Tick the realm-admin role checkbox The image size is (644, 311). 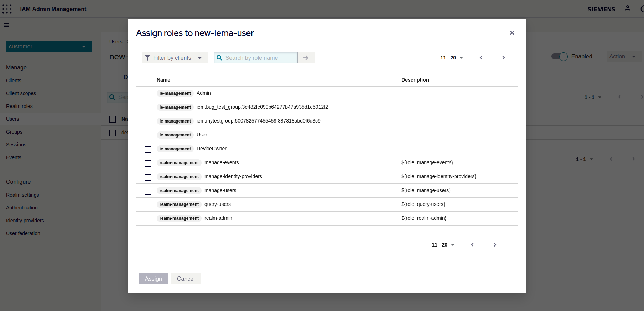pos(148,219)
